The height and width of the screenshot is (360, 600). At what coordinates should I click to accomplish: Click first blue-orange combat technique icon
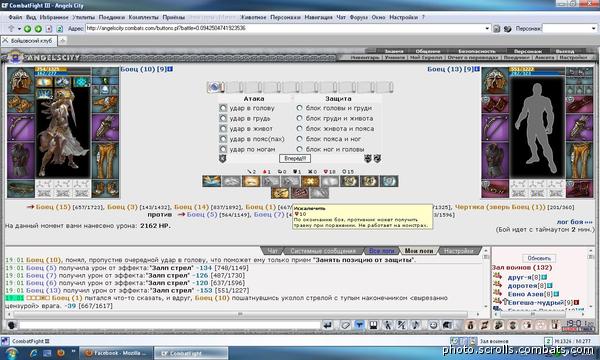click(212, 181)
